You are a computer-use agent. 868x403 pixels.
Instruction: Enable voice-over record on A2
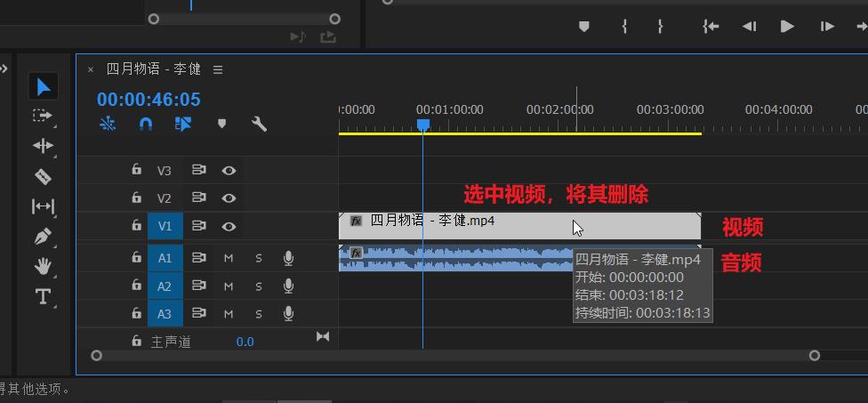point(288,286)
